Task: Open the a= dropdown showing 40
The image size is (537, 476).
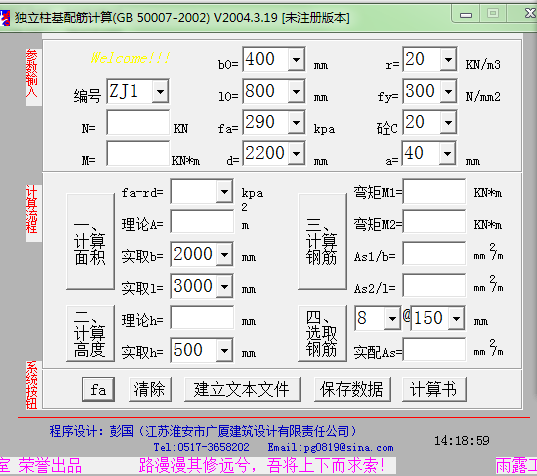Action: tap(447, 153)
